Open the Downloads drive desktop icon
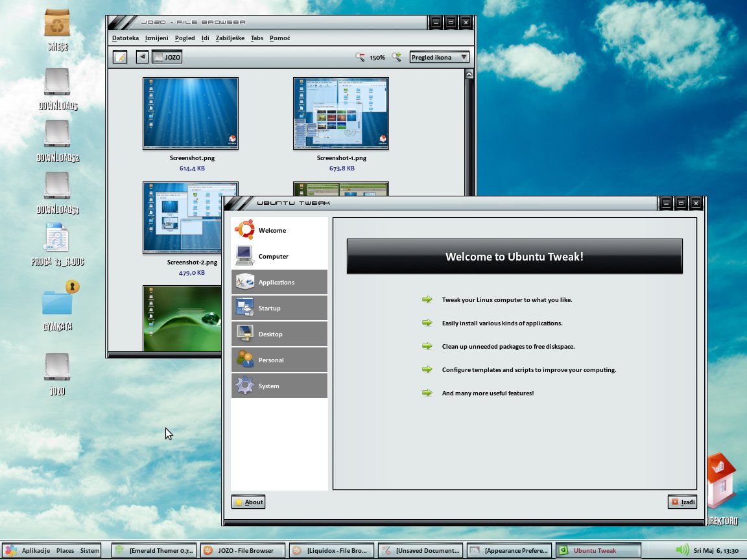The image size is (747, 560). coord(57,82)
